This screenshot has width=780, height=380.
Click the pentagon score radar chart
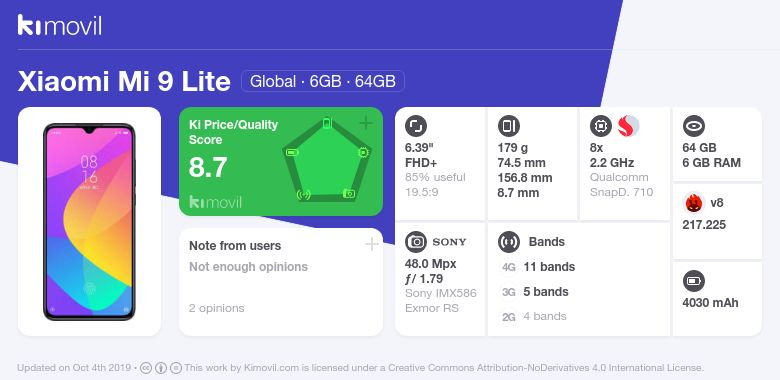[x=326, y=159]
